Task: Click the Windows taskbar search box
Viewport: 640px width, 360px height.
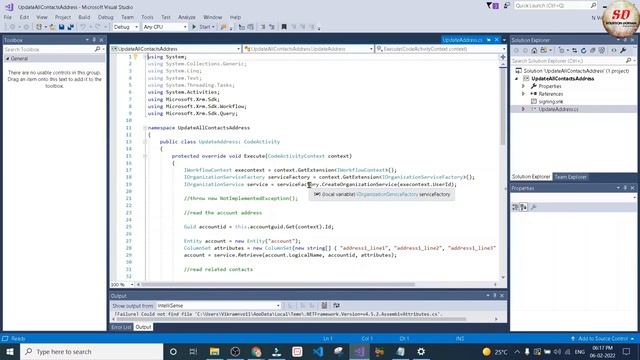Action: pos(91,351)
